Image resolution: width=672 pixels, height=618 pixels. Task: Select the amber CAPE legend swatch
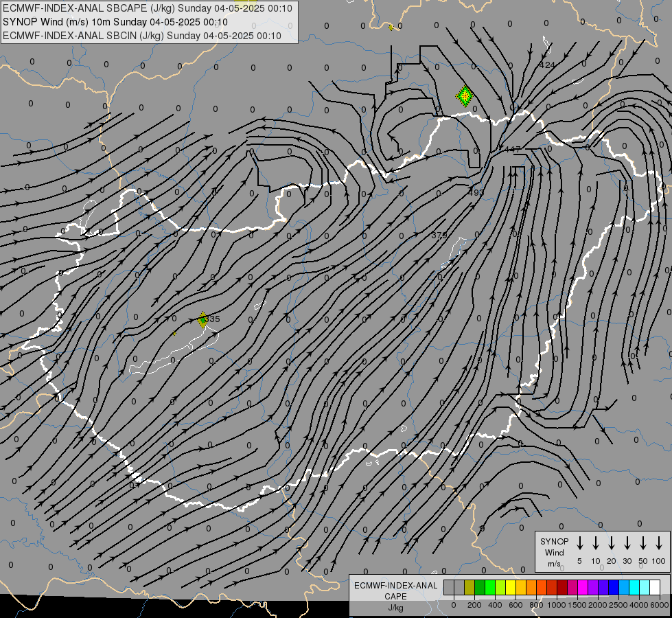tap(521, 587)
